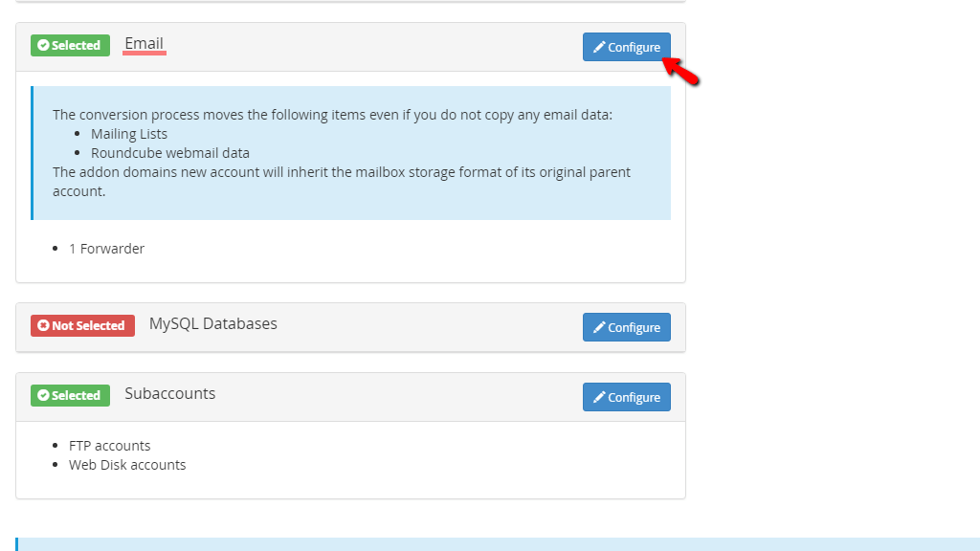Click the Subaccounts heading
Image resolution: width=980 pixels, height=551 pixels.
tap(170, 393)
